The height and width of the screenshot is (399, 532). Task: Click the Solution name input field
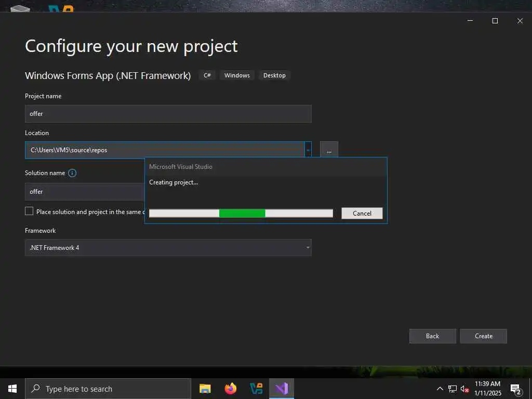click(85, 192)
